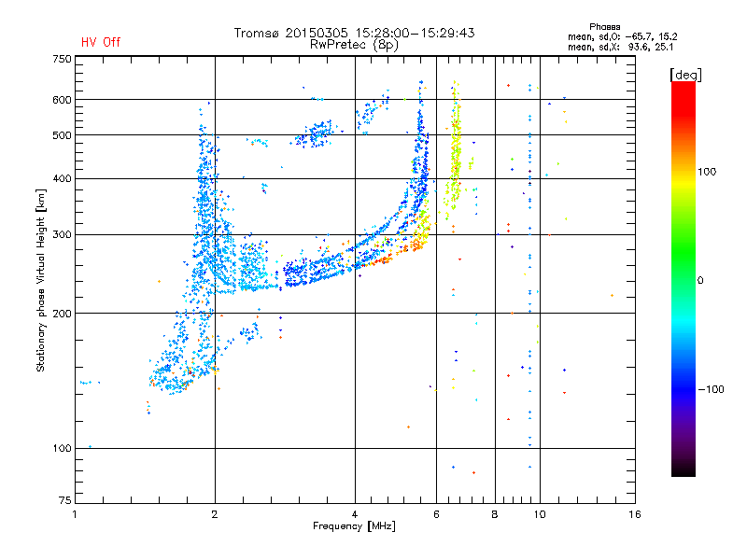Select the plot title 'Tromsø 20150305 15:28:00-15:29:43'
The height and width of the screenshot is (560, 747).
click(355, 33)
